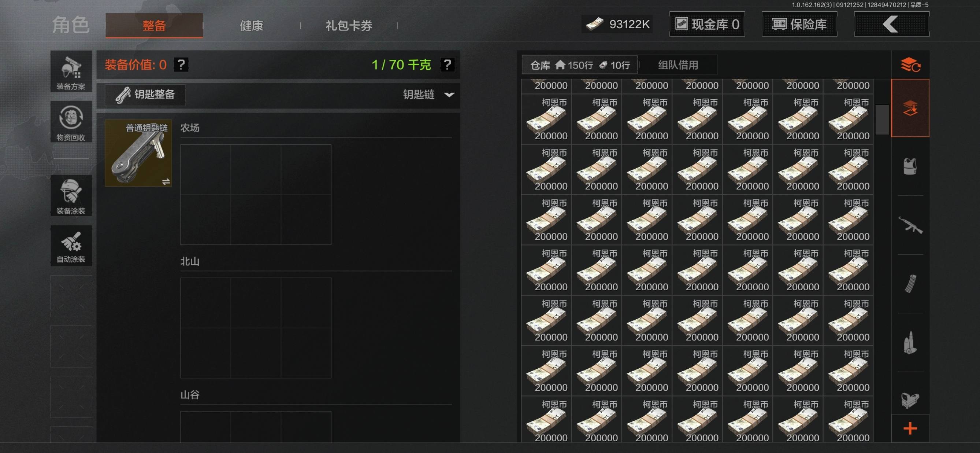This screenshot has height=453, width=980.
Task: Filter warehouse by rifle weapon icon
Action: click(910, 225)
